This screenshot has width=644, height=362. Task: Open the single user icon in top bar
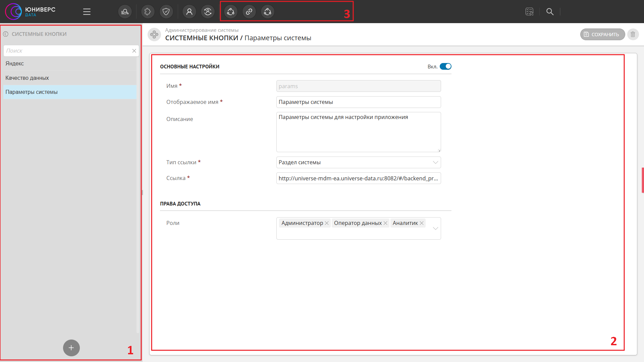click(189, 12)
